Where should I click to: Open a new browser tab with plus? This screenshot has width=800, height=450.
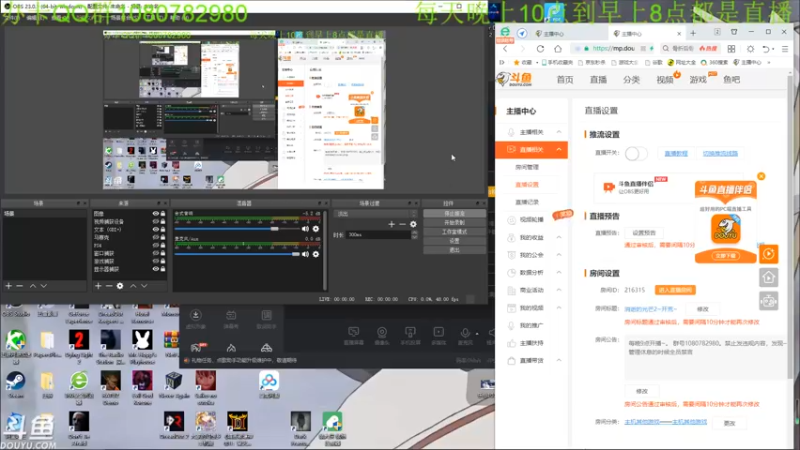point(693,33)
